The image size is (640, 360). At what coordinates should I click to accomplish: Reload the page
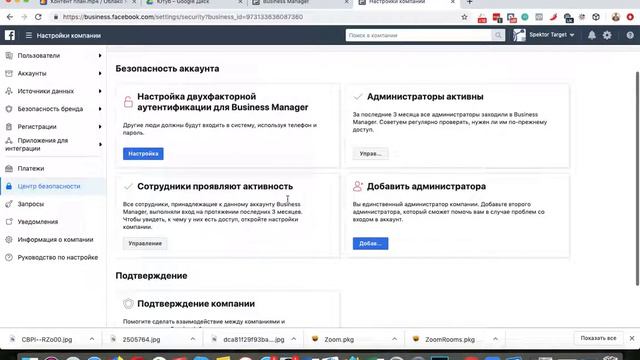pos(38,17)
